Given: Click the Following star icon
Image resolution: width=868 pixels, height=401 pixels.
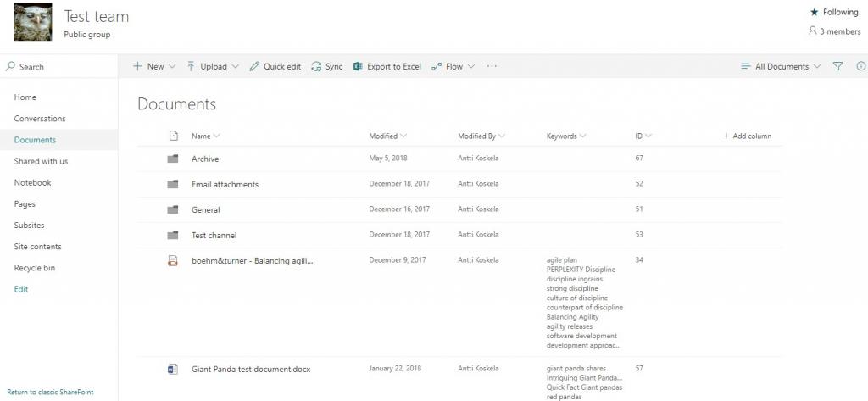Looking at the screenshot, I should (815, 12).
